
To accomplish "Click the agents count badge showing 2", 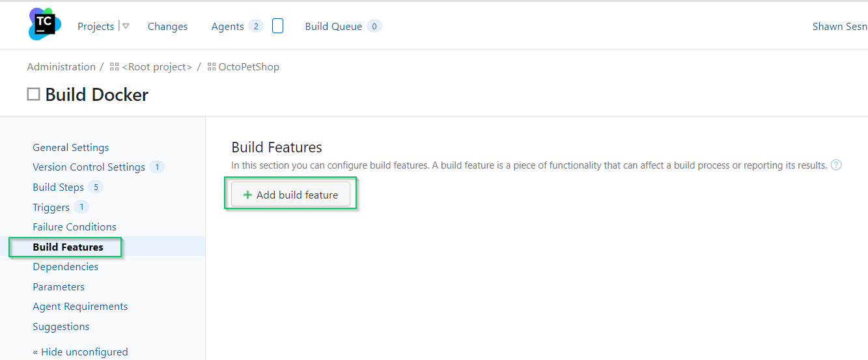I will 256,27.
